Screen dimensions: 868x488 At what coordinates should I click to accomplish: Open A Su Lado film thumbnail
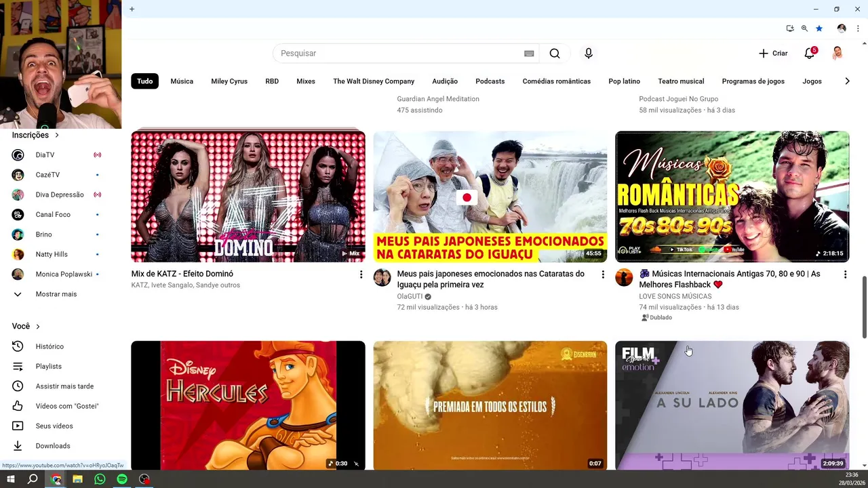coord(732,405)
